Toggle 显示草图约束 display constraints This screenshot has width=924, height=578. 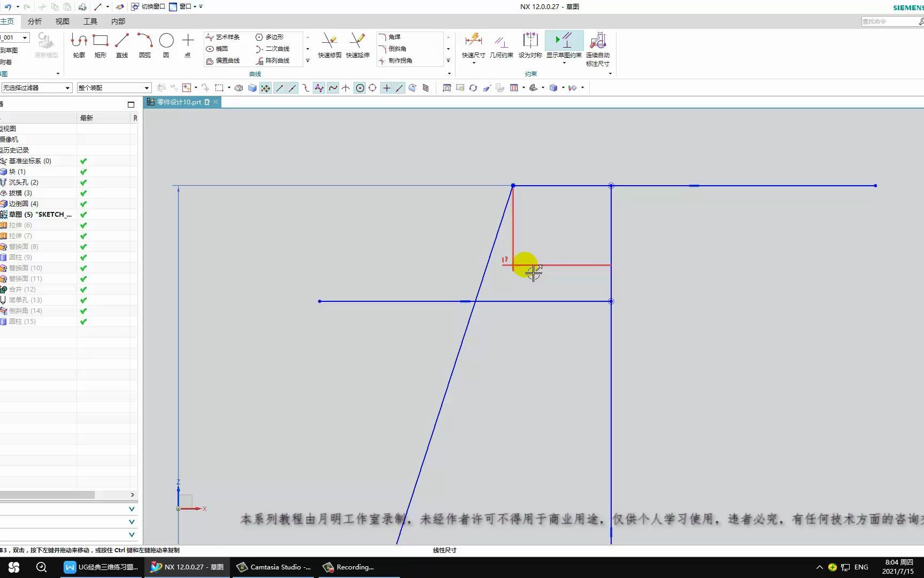564,44
